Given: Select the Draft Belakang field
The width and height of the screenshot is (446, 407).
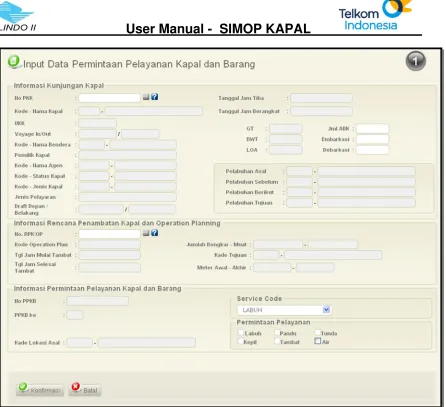Looking at the screenshot, I should point(152,209).
